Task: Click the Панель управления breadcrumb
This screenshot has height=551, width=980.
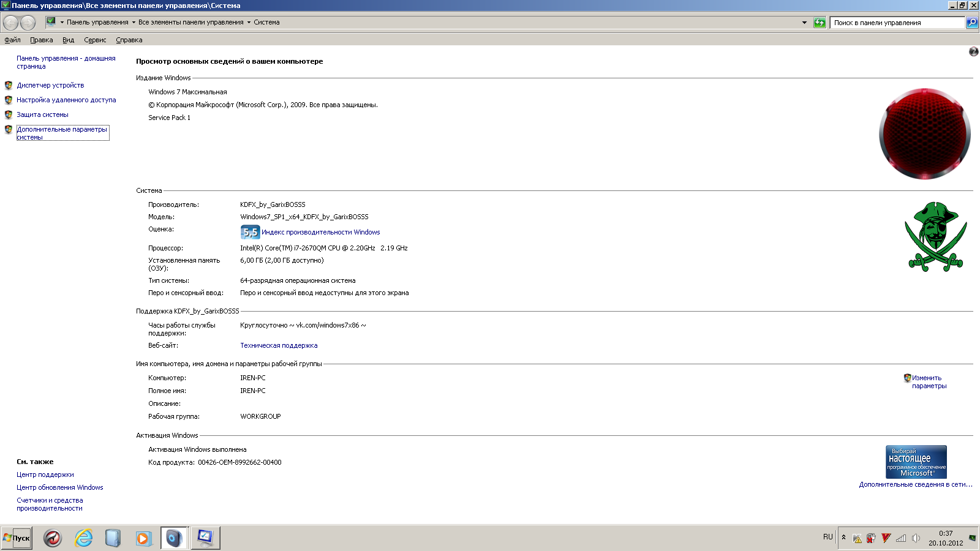Action: [97, 22]
